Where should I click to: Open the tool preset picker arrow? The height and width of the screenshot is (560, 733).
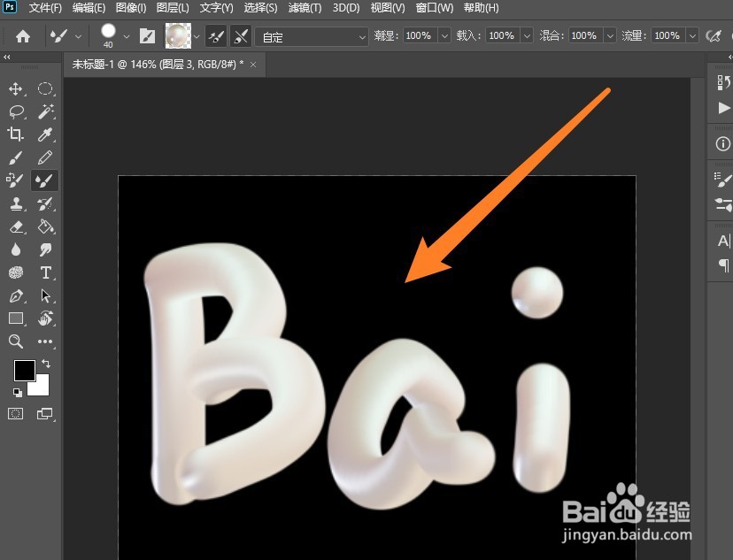(x=78, y=36)
